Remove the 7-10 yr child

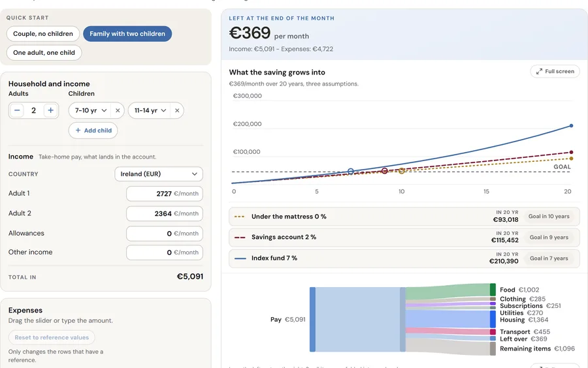click(118, 110)
